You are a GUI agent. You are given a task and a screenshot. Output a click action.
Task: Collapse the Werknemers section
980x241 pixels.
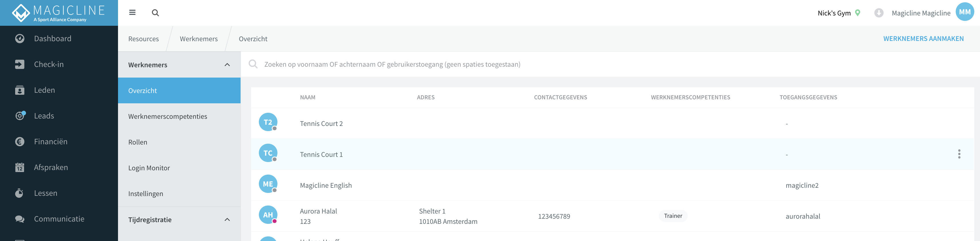[227, 65]
